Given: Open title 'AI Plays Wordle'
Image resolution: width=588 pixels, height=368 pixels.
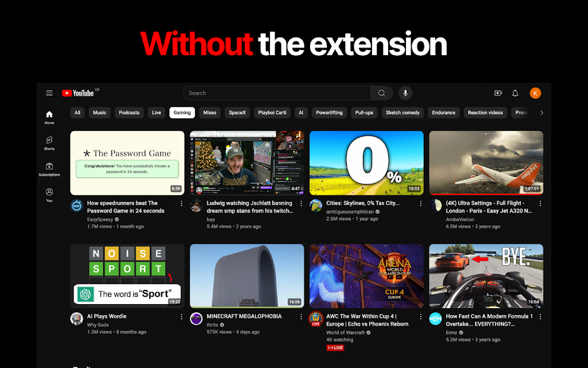Looking at the screenshot, I should (x=106, y=316).
